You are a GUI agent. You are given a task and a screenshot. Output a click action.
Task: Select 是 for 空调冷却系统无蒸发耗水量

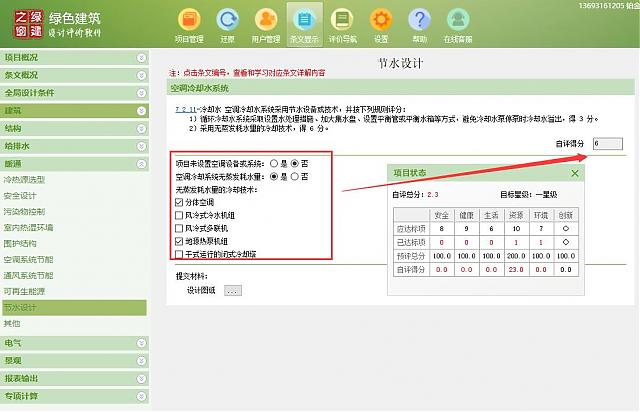pos(273,176)
